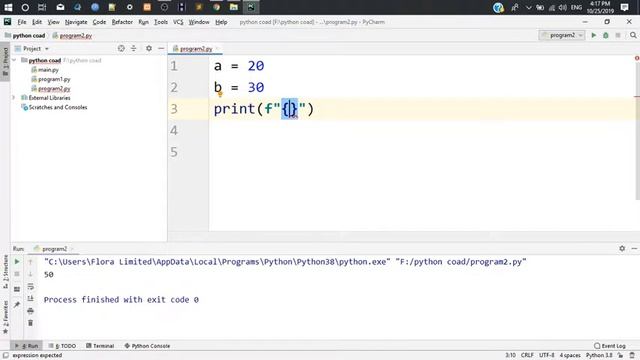Open Windows Start menu
The image size is (640, 360).
click(8, 7)
